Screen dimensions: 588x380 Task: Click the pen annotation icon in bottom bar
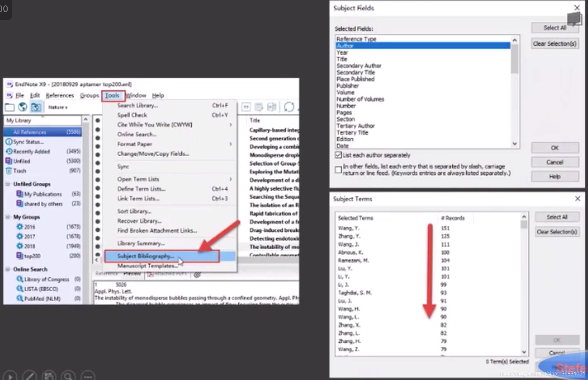coord(29,376)
